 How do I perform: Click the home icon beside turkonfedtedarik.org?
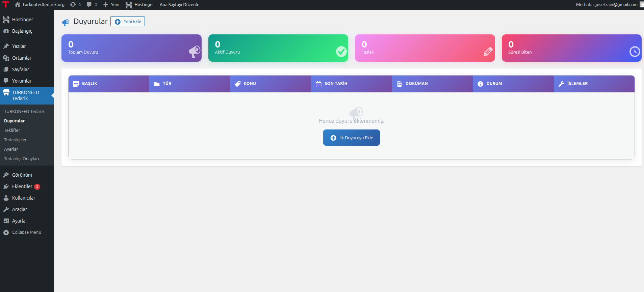pyautogui.click(x=18, y=5)
